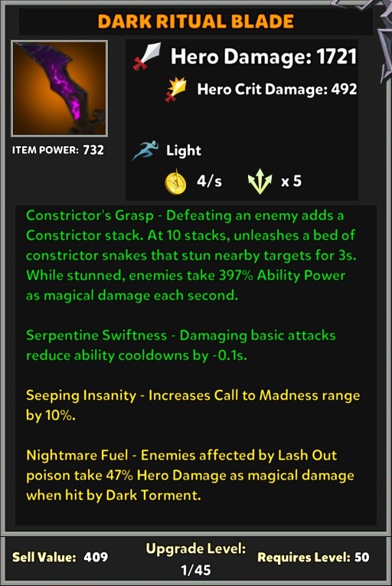Click the Upgrade Level 1/45 indicator

[x=196, y=559]
